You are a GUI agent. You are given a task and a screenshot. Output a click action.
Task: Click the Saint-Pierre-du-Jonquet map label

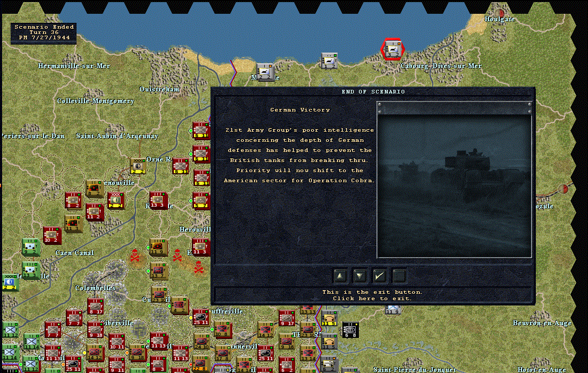415,370
